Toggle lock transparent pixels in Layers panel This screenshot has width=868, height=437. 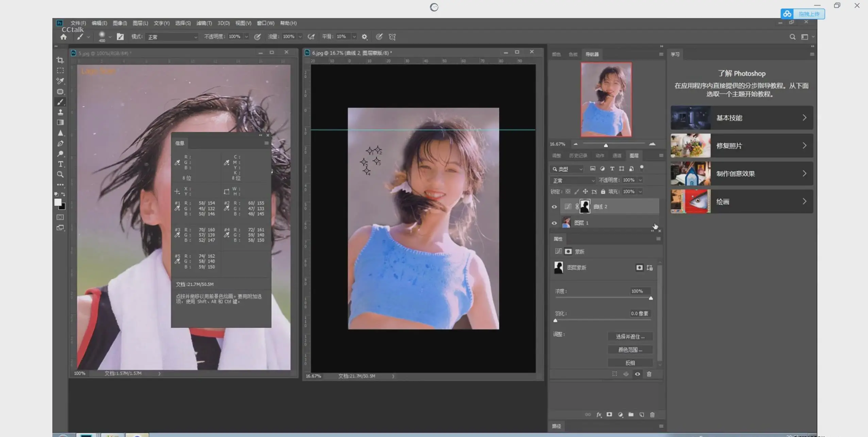click(568, 192)
